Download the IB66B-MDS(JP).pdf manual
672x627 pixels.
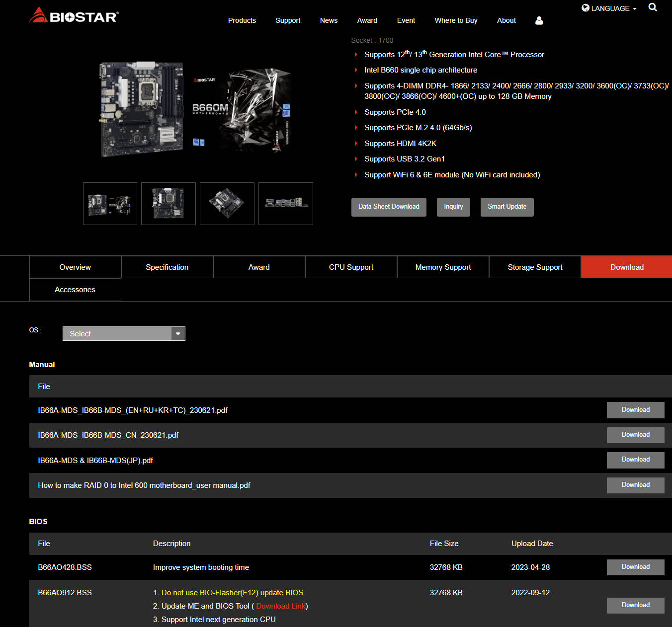tap(635, 460)
